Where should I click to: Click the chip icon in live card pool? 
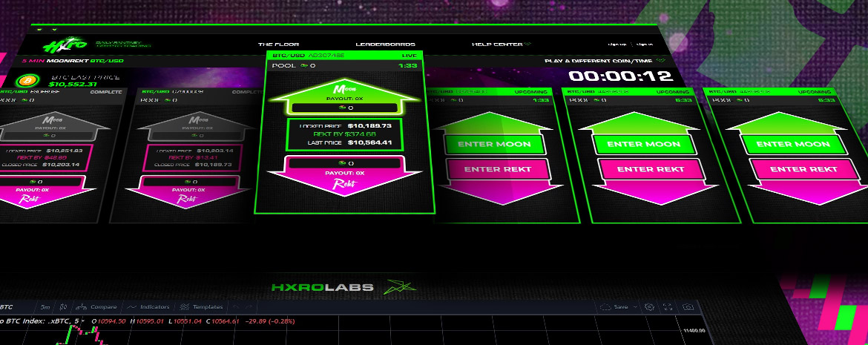(x=303, y=67)
